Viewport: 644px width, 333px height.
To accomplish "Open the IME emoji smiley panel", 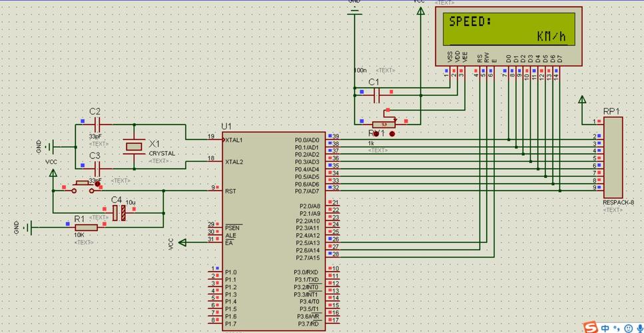I will point(629,328).
